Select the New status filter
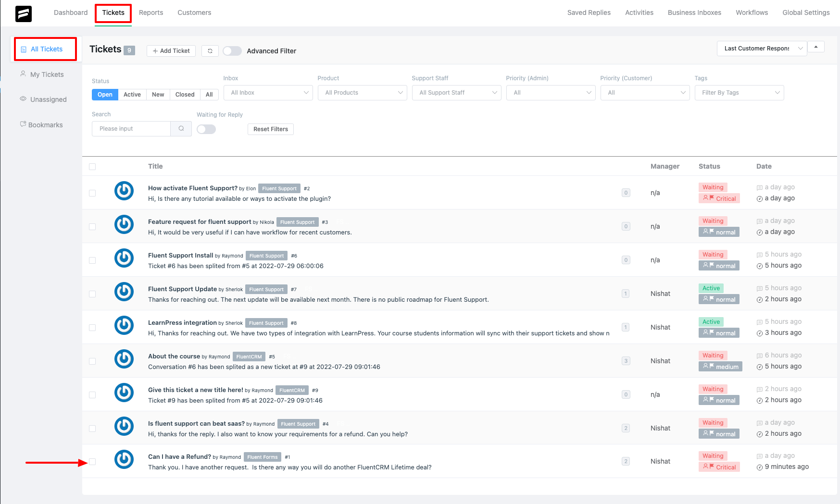 pyautogui.click(x=158, y=95)
